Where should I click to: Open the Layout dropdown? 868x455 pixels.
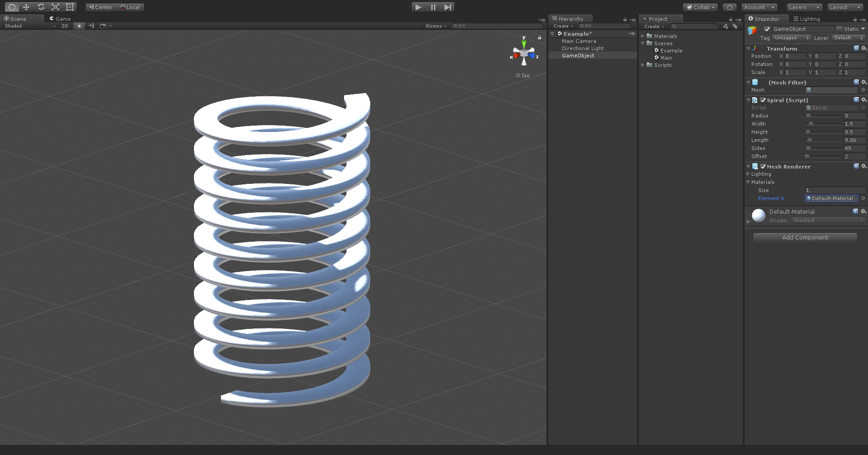pos(845,7)
